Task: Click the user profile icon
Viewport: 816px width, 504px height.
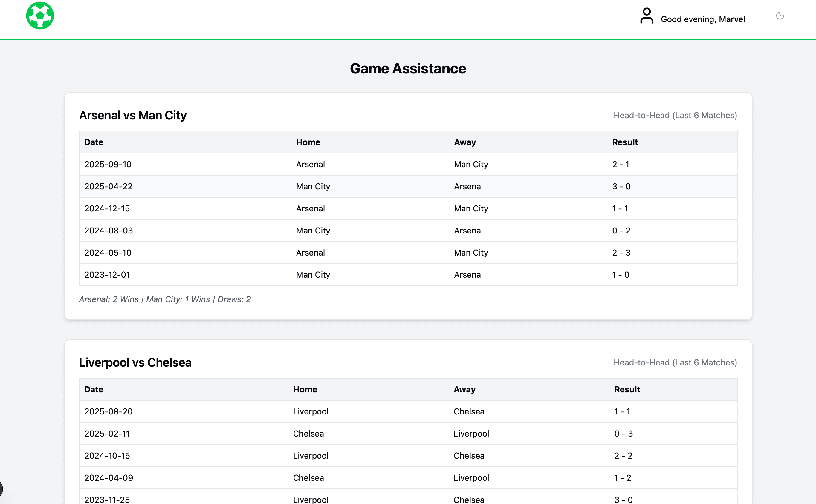Action: [x=646, y=16]
